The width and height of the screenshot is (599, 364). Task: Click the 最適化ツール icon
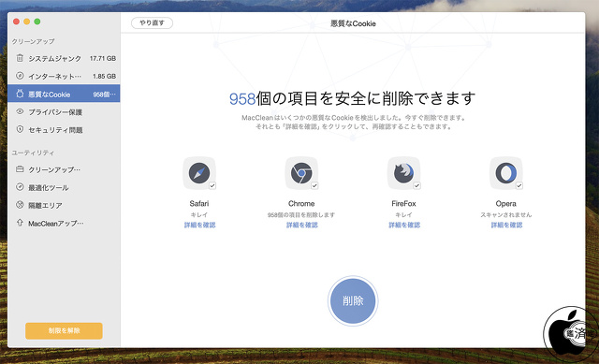point(20,187)
